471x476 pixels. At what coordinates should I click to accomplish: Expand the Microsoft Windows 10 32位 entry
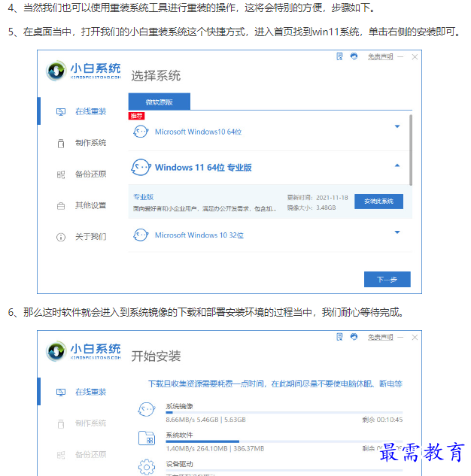tap(397, 232)
